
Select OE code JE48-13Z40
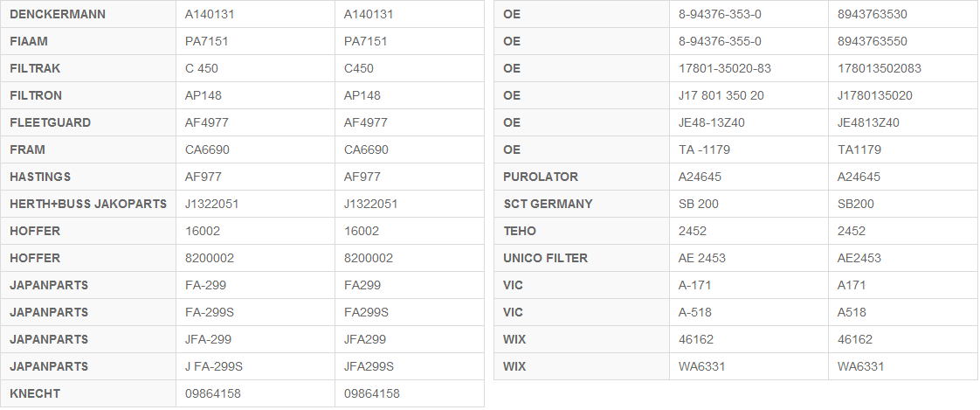tap(712, 122)
